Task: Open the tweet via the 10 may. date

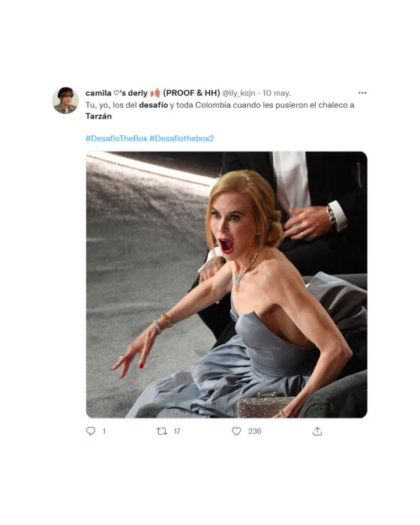Action: [x=276, y=93]
